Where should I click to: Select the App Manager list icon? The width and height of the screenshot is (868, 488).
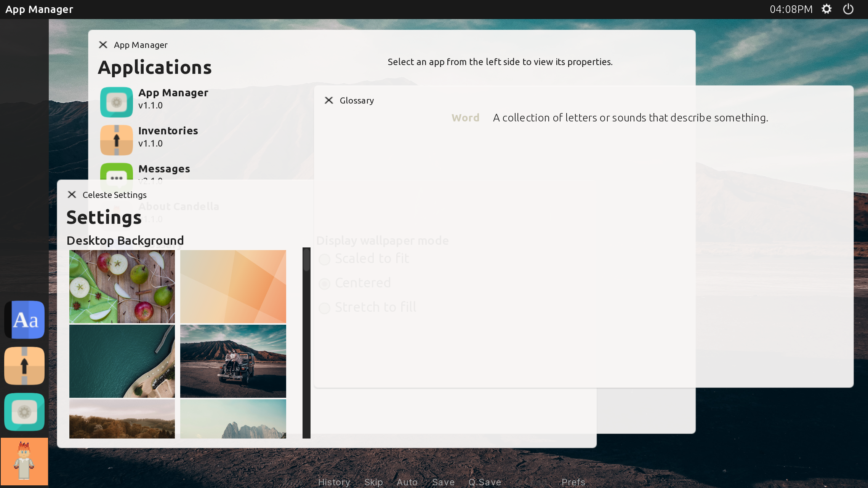point(117,102)
